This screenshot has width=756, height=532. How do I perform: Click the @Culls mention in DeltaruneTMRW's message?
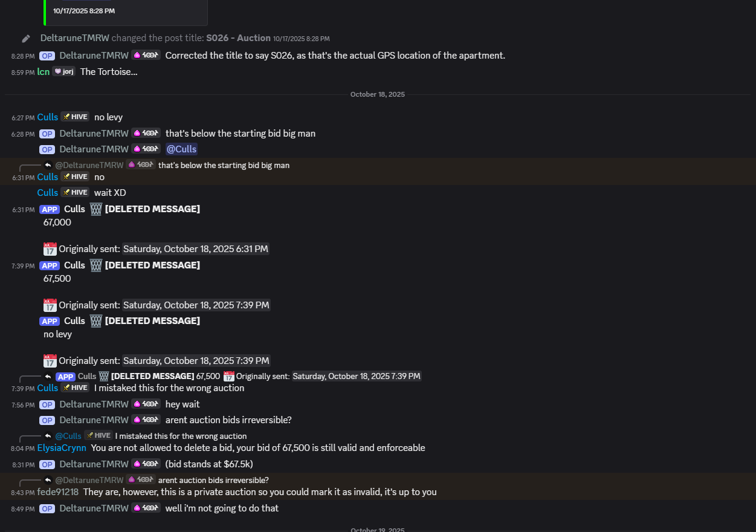pos(182,149)
